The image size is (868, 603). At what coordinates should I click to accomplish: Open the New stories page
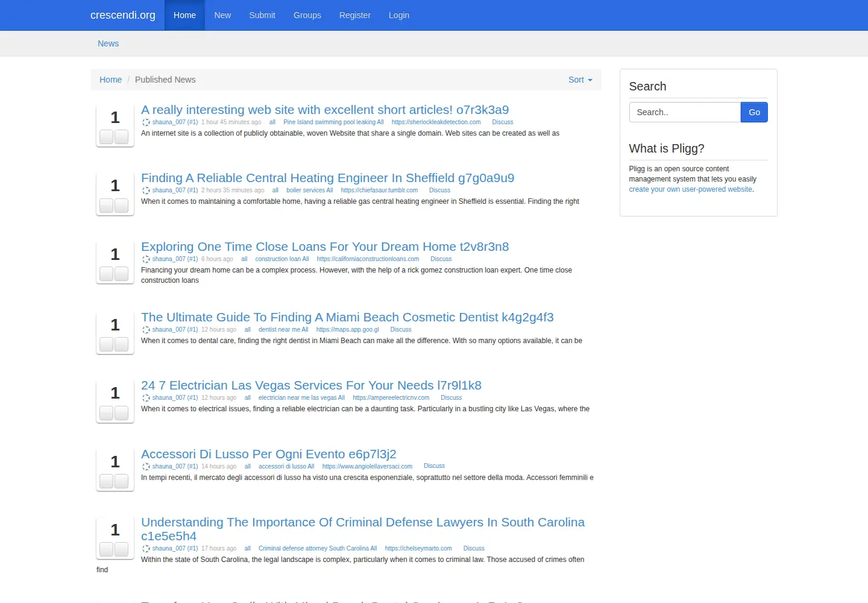(x=222, y=15)
